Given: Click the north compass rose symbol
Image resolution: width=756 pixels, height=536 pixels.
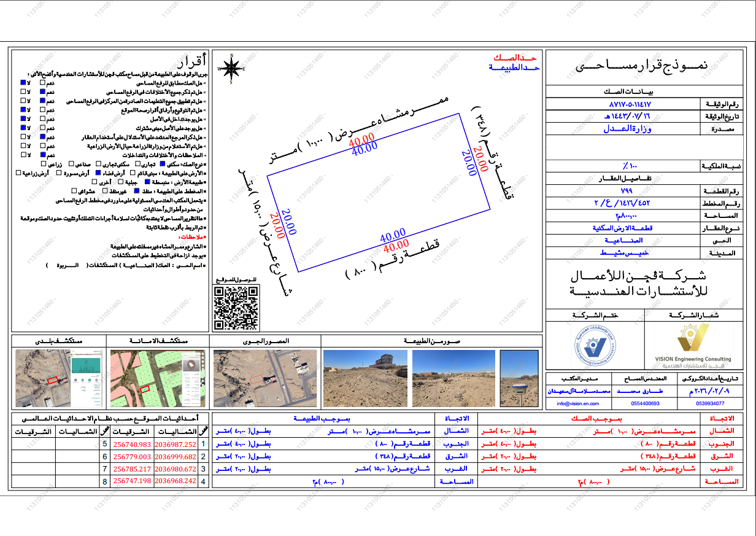Looking at the screenshot, I should [232, 68].
